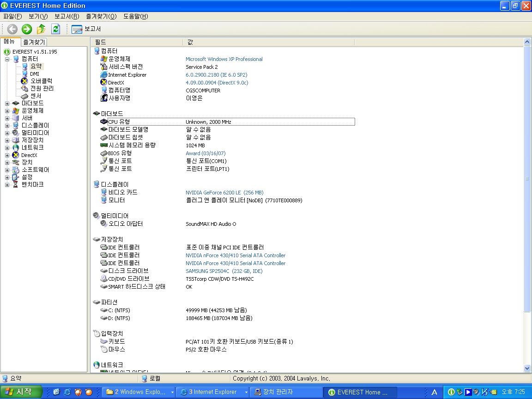Open the 파일(F) menu
The height and width of the screenshot is (399, 532).
[12, 16]
